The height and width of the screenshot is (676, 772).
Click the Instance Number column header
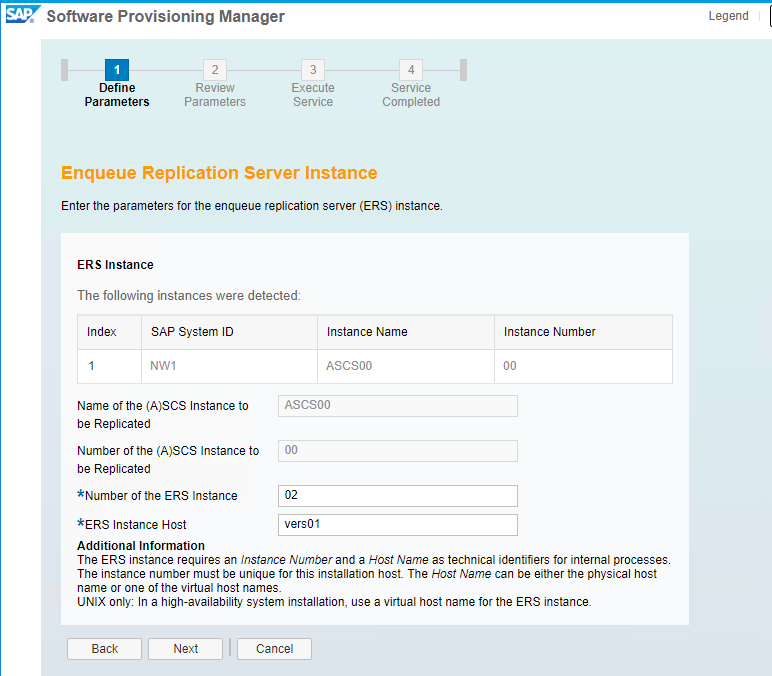(583, 332)
